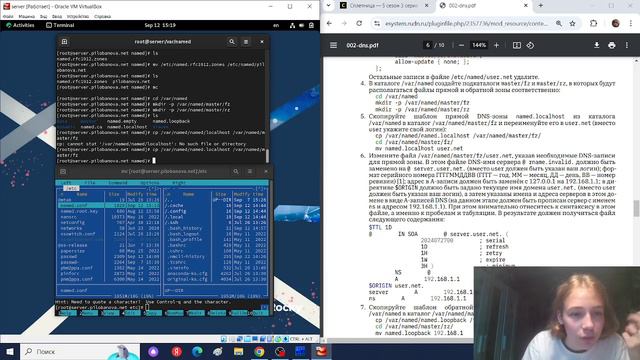Open VirtualBox Файл menu
Screen dimensions: 640x360
point(8,16)
